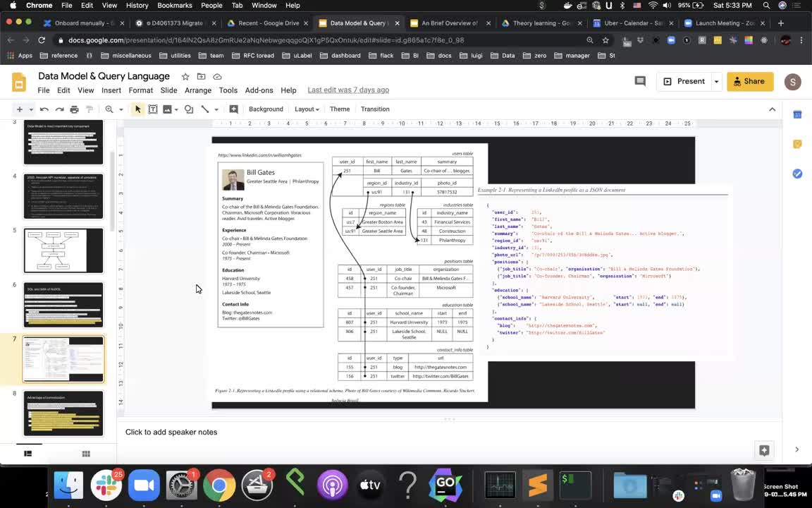Image resolution: width=812 pixels, height=508 pixels.
Task: Open the Arrange menu
Action: click(198, 90)
